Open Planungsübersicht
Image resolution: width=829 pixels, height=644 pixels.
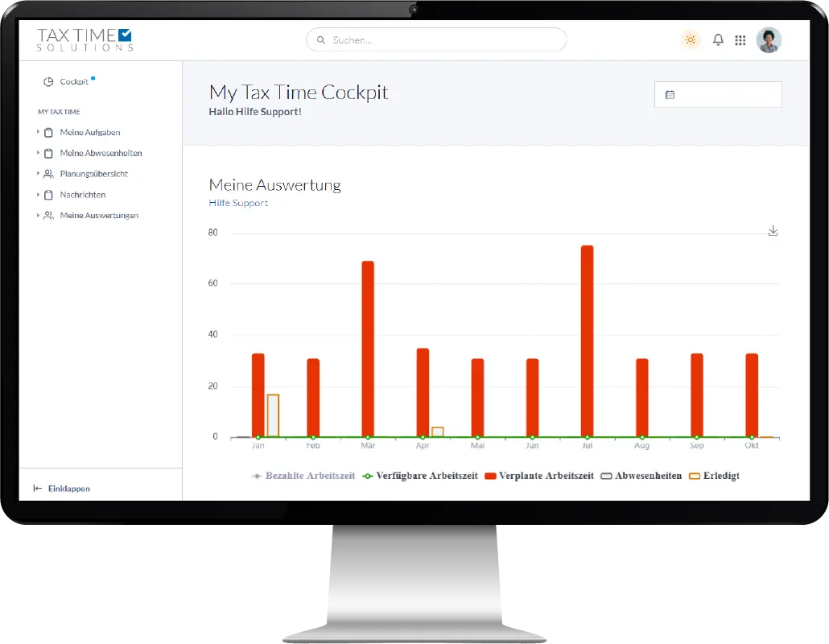pos(94,174)
